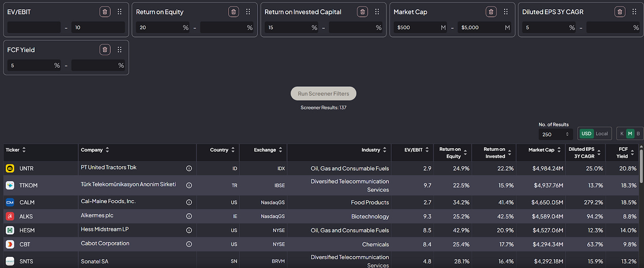
Task: Open info icon for Türk Telekomünikasyon
Action: (x=189, y=185)
